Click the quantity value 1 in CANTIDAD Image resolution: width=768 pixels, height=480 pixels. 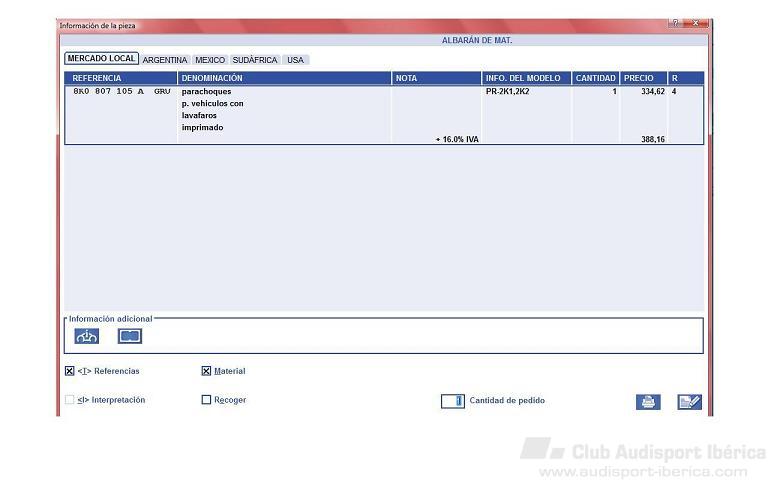(x=614, y=91)
